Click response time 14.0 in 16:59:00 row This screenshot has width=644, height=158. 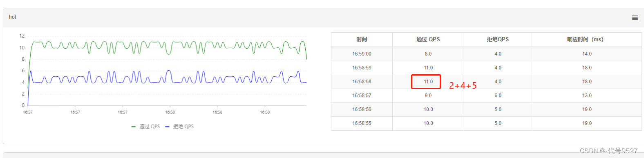pyautogui.click(x=587, y=54)
